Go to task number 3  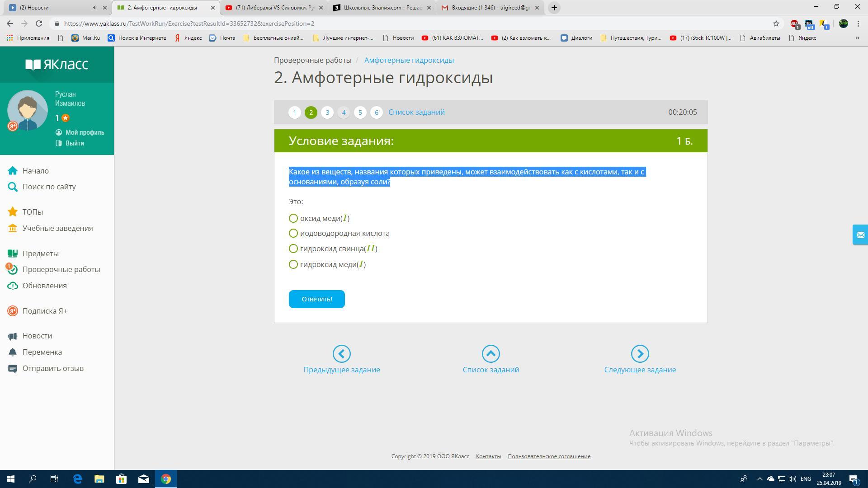pyautogui.click(x=327, y=113)
